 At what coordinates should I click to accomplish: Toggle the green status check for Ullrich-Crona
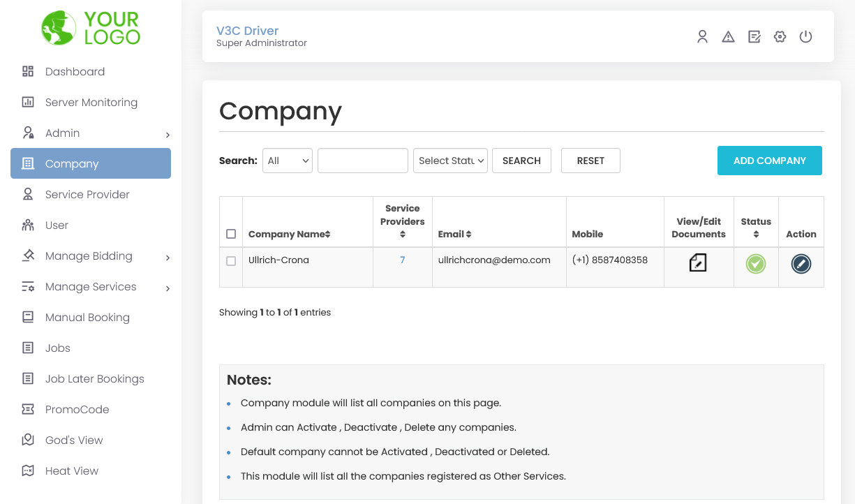pos(755,264)
